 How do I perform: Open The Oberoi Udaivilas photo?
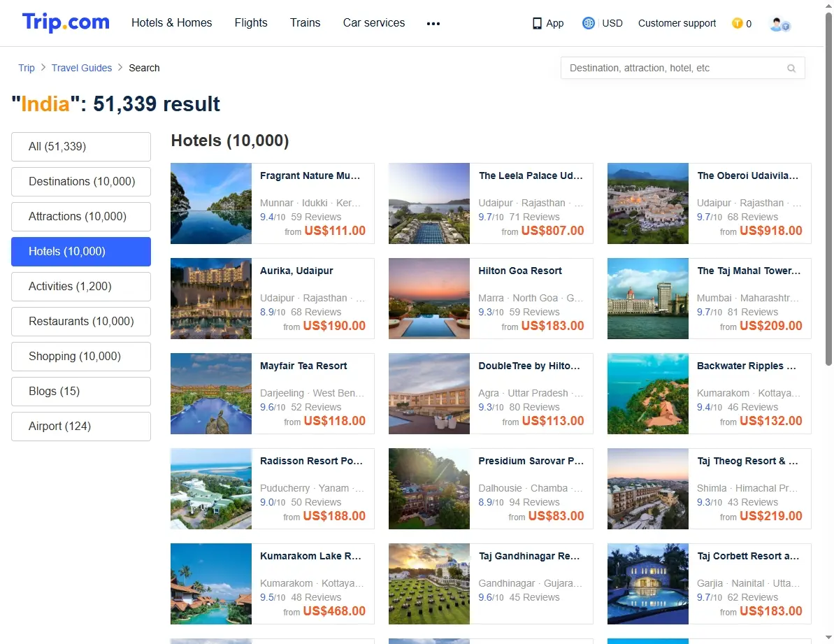(x=648, y=203)
